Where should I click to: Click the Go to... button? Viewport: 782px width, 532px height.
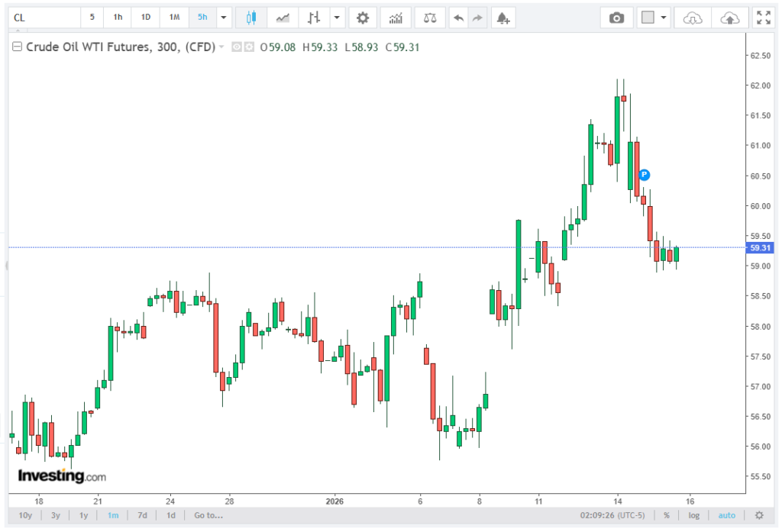208,515
